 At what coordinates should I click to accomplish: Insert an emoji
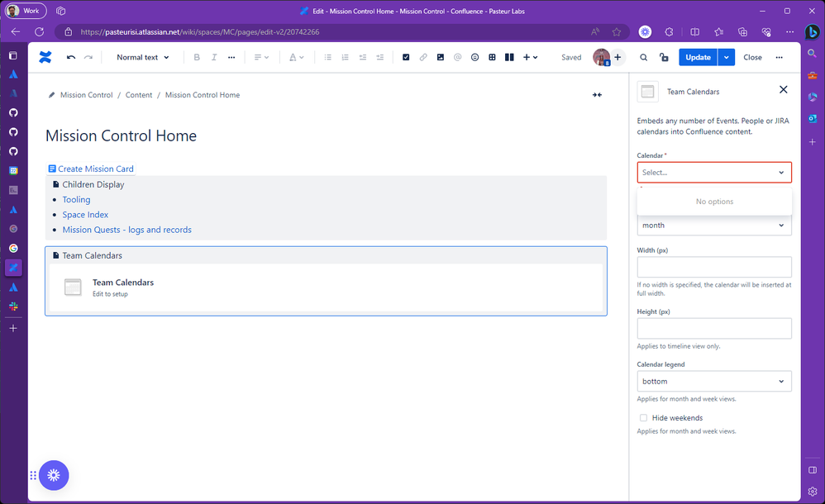click(474, 57)
